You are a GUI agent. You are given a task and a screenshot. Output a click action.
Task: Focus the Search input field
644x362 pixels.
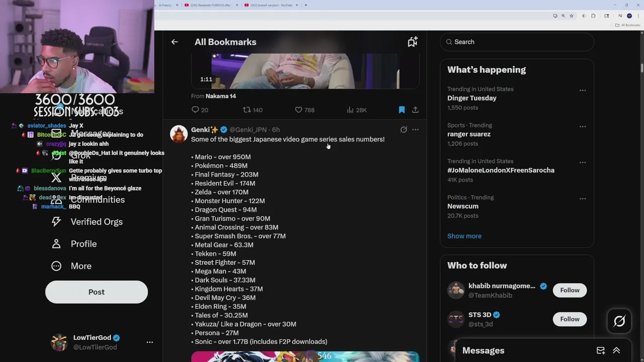pyautogui.click(x=517, y=42)
